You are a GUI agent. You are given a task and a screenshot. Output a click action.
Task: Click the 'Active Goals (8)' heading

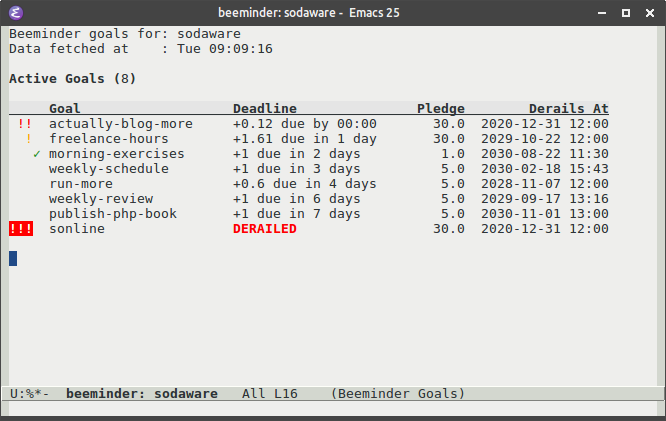pos(73,79)
